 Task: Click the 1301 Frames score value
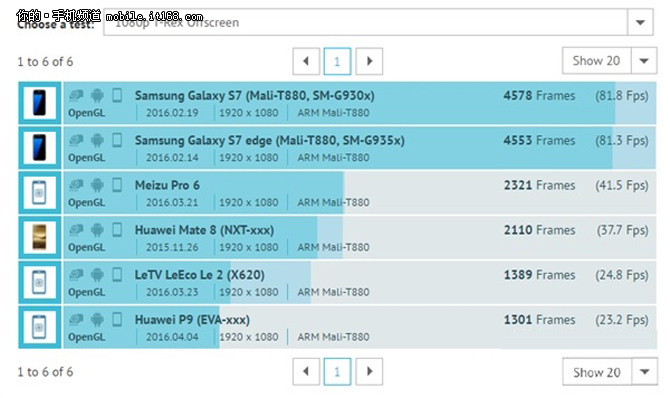click(539, 320)
